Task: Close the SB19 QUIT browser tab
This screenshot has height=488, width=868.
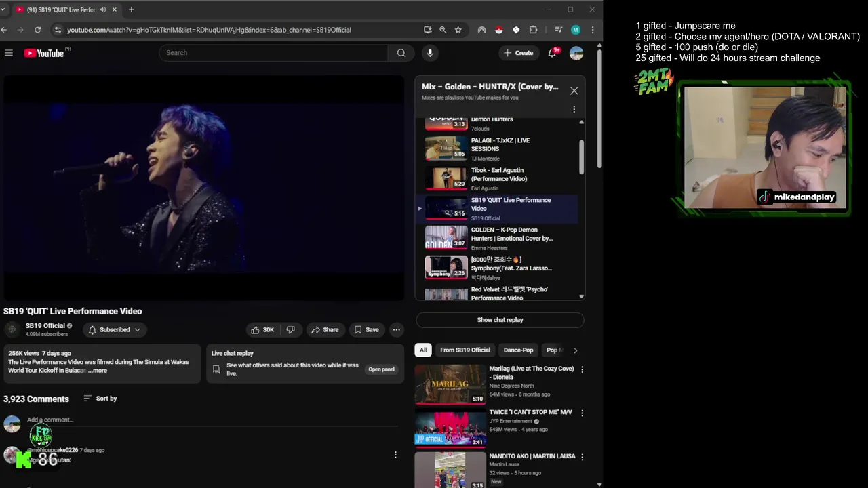Action: [x=115, y=9]
